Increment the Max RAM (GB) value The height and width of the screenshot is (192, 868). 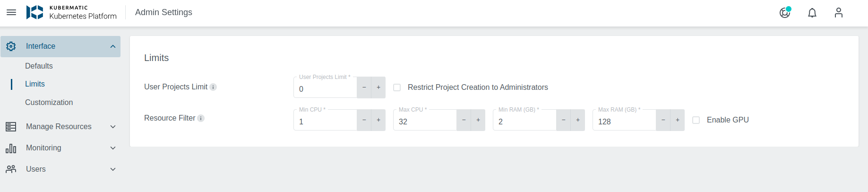coord(678,120)
